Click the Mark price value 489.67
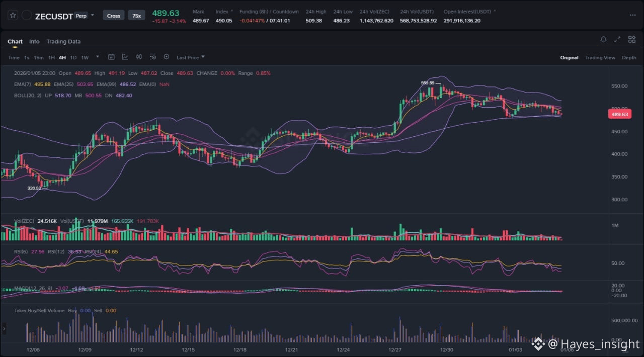This screenshot has width=644, height=357. (201, 21)
